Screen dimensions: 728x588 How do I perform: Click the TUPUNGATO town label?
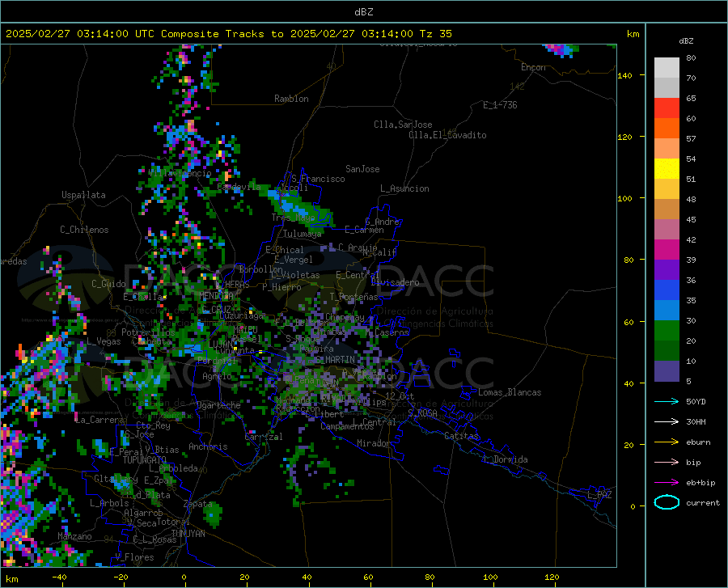(x=145, y=460)
